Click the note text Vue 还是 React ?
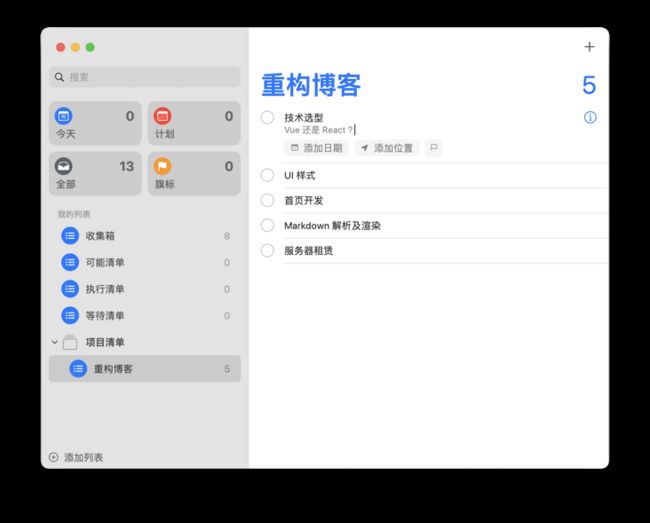Viewport: 650px width, 523px height. pyautogui.click(x=318, y=130)
